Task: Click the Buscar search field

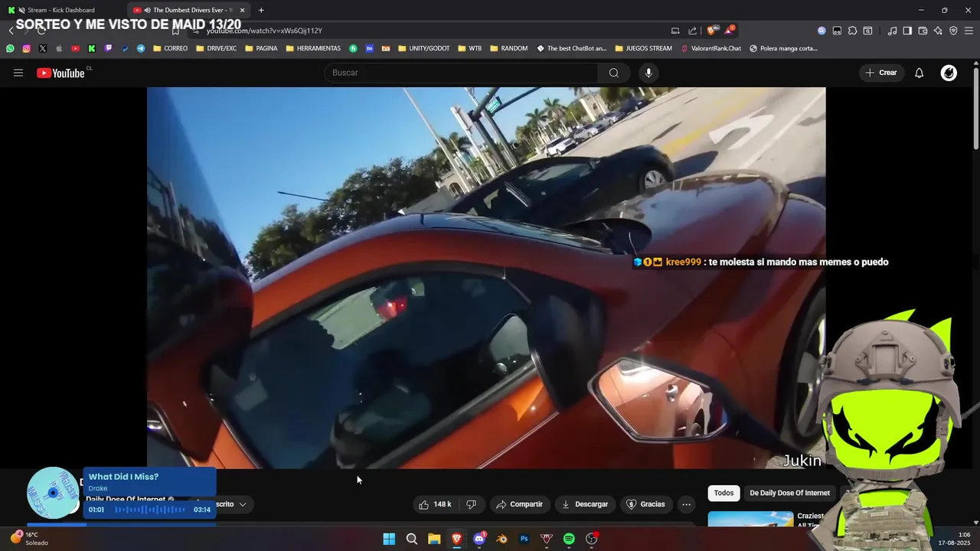Action: pyautogui.click(x=461, y=73)
